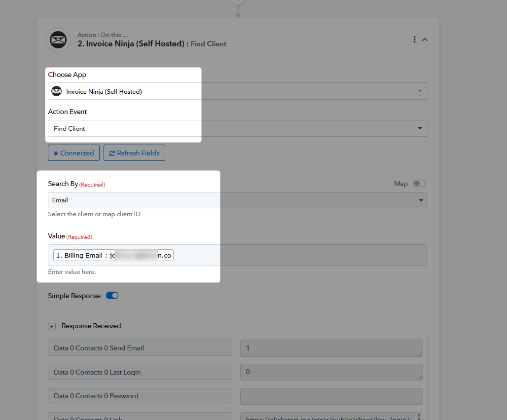This screenshot has height=420, width=507.
Task: Click the response list vertical scrollbar
Action: pos(429,377)
